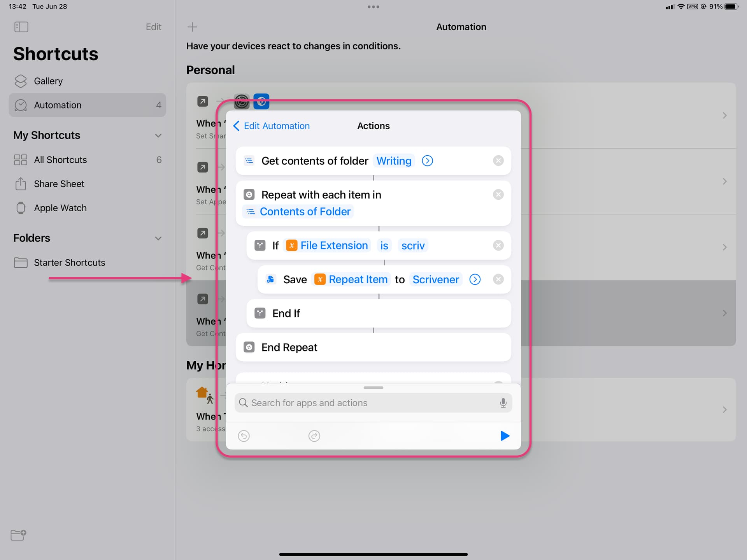Open Share Sheet shortcuts
The width and height of the screenshot is (747, 560).
[x=87, y=184]
